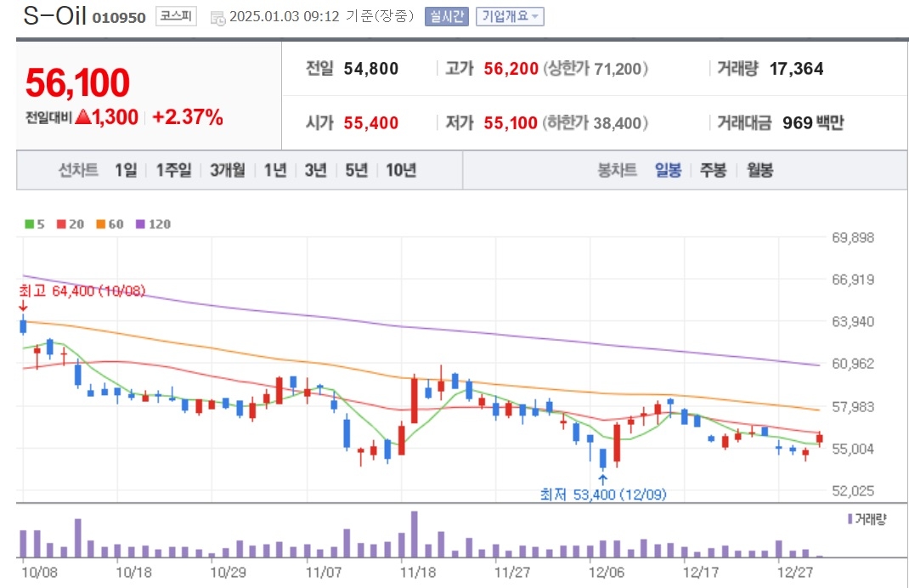909x588 pixels.
Task: Click the upper limit text 상한가 71,200
Action: 596,69
